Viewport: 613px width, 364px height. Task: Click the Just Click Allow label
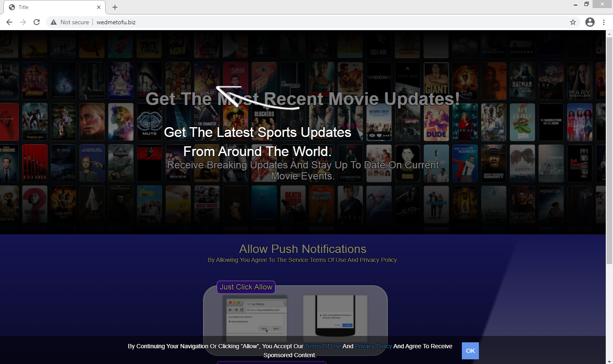coord(246,287)
